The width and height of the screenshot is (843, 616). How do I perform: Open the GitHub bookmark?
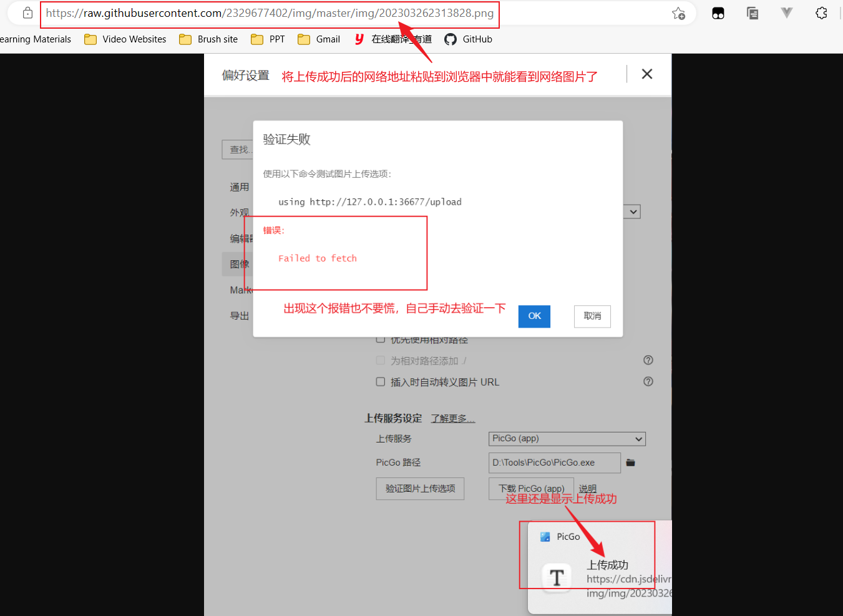(x=468, y=39)
